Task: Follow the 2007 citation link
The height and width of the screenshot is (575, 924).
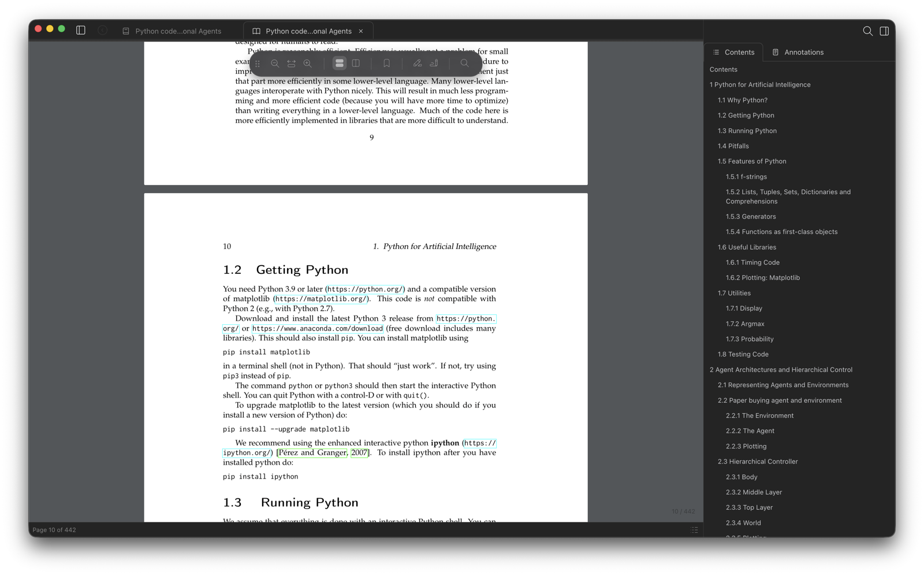Action: point(359,452)
